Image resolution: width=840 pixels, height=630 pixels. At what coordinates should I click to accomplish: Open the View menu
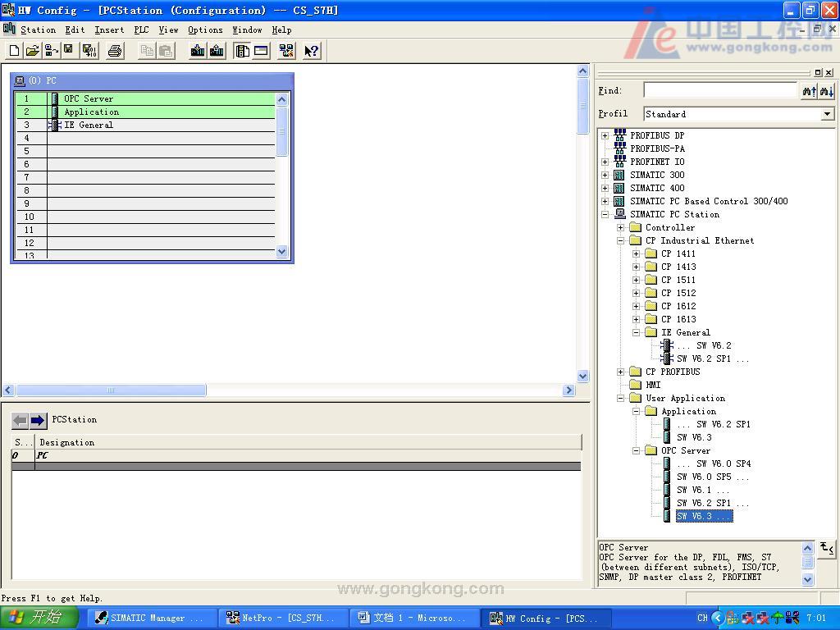(x=168, y=30)
